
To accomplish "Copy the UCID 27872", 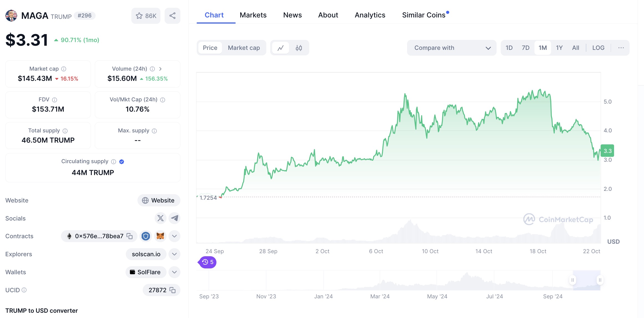I will coord(173,290).
